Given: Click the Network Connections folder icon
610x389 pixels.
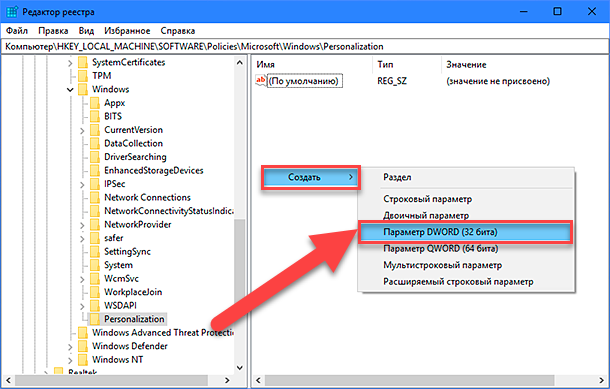Looking at the screenshot, I should point(95,198).
